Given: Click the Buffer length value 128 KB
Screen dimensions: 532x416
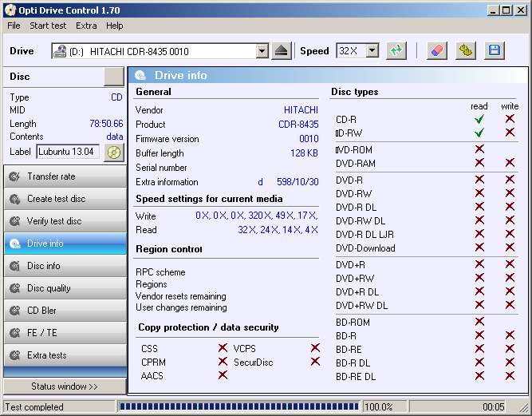Looking at the screenshot, I should click(304, 153).
